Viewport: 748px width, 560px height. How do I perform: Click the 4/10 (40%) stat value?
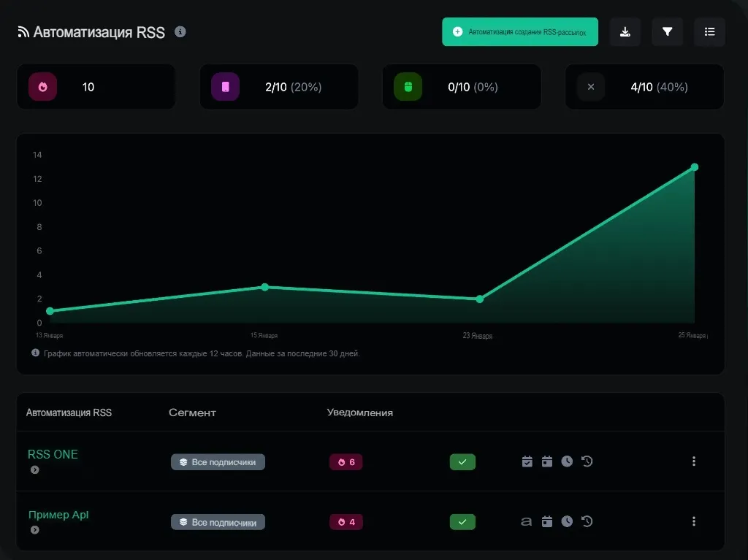point(660,88)
